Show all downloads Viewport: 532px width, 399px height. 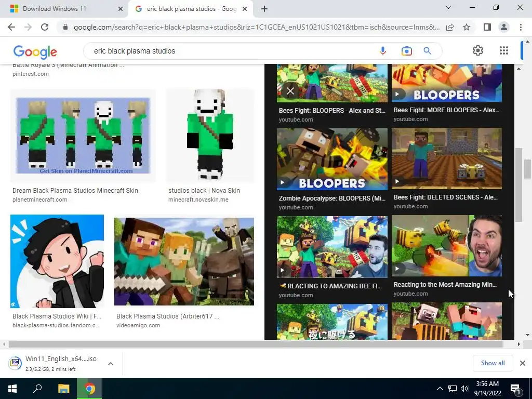[493, 363]
